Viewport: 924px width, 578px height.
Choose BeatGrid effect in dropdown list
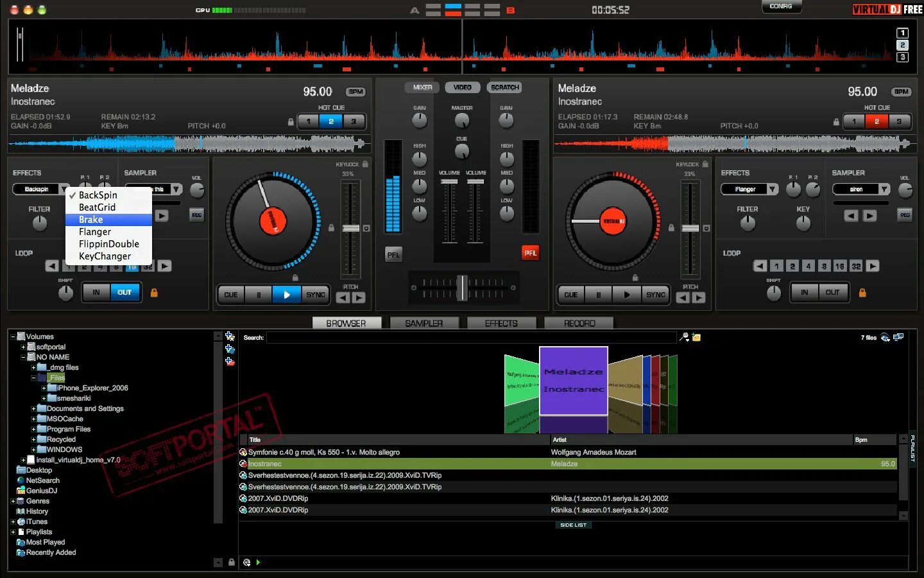pyautogui.click(x=108, y=207)
